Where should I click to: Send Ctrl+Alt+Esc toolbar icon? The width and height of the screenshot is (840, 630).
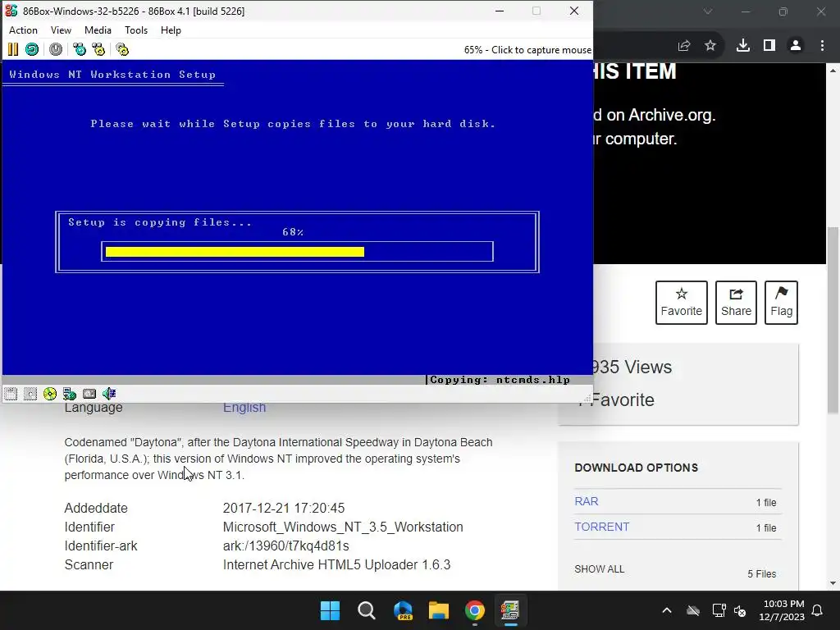coord(98,50)
